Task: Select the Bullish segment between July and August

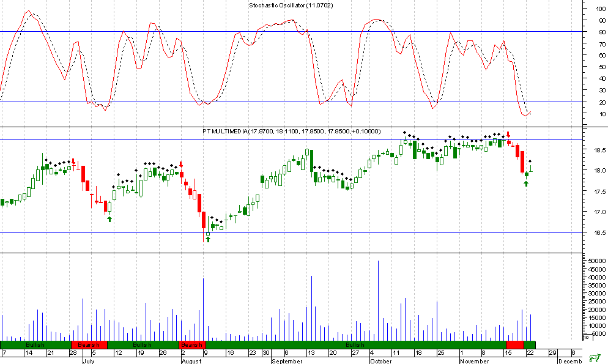Action: coord(143,344)
